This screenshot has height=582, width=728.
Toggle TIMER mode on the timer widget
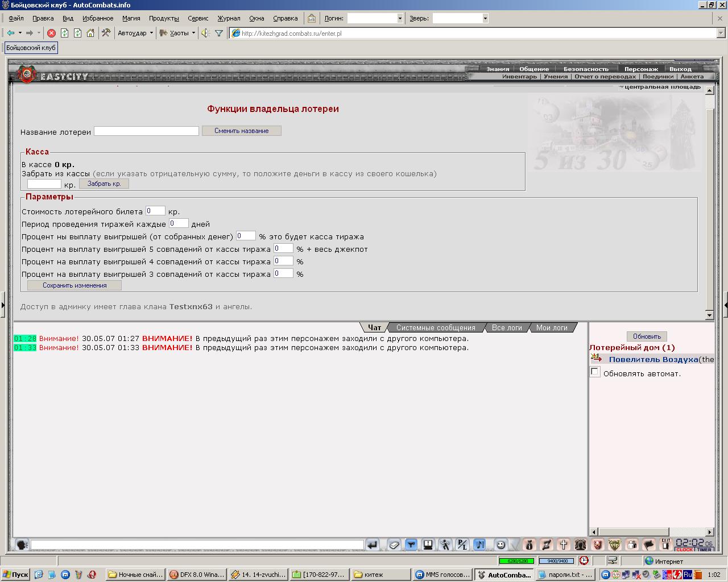pyautogui.click(x=704, y=550)
